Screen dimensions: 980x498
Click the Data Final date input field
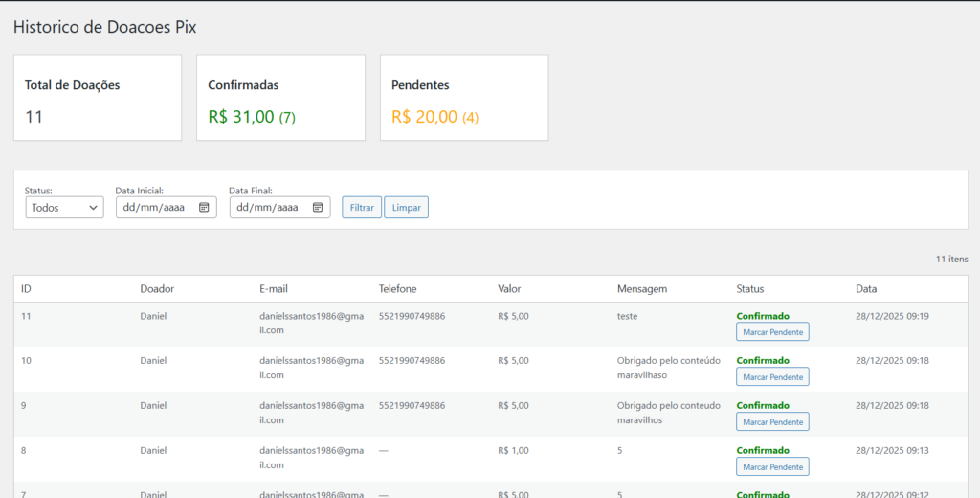(x=269, y=207)
